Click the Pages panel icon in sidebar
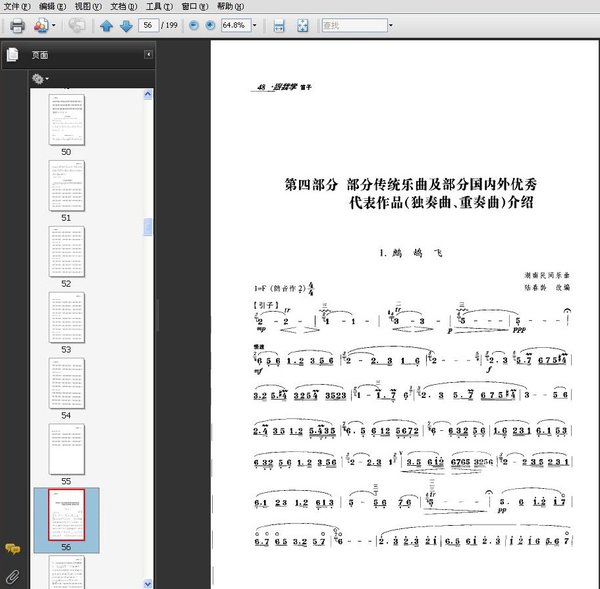600x589 pixels. coord(12,55)
